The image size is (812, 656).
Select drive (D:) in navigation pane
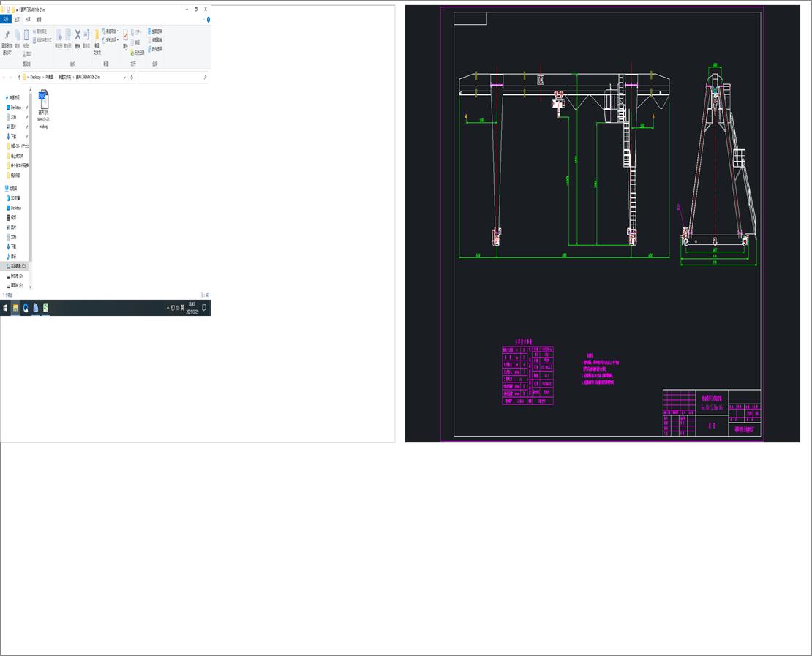[x=15, y=276]
